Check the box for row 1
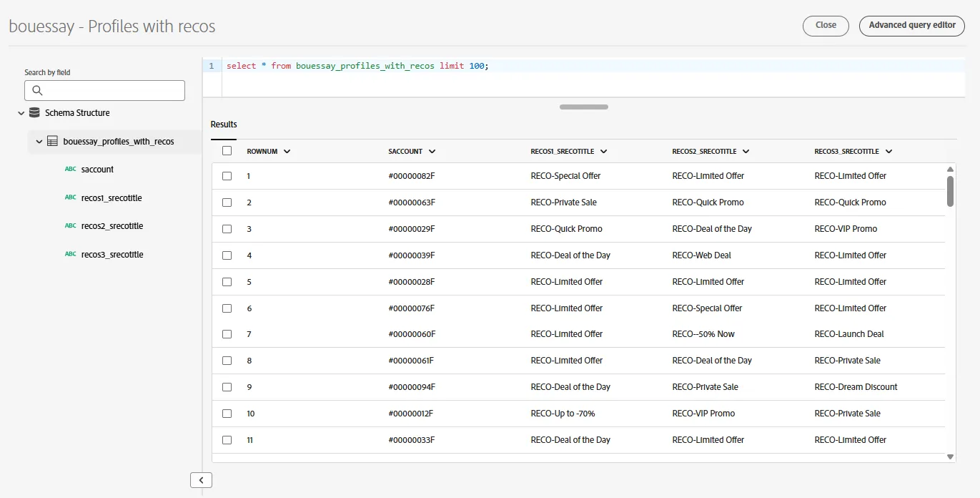Viewport: 980px width, 498px height. tap(227, 176)
